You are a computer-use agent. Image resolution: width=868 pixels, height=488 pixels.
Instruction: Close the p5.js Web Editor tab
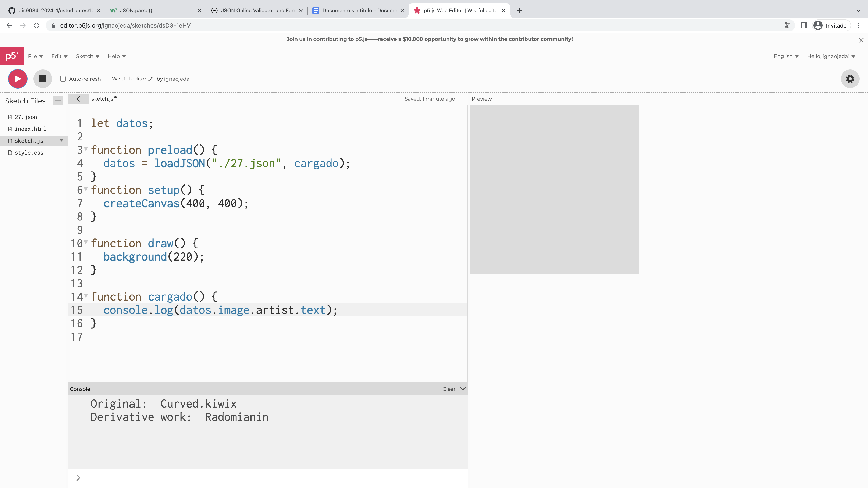504,10
